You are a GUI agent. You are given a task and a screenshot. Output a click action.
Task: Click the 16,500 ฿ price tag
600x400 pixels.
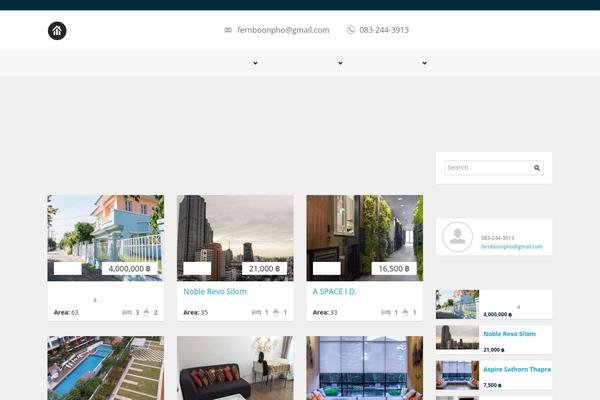(394, 269)
